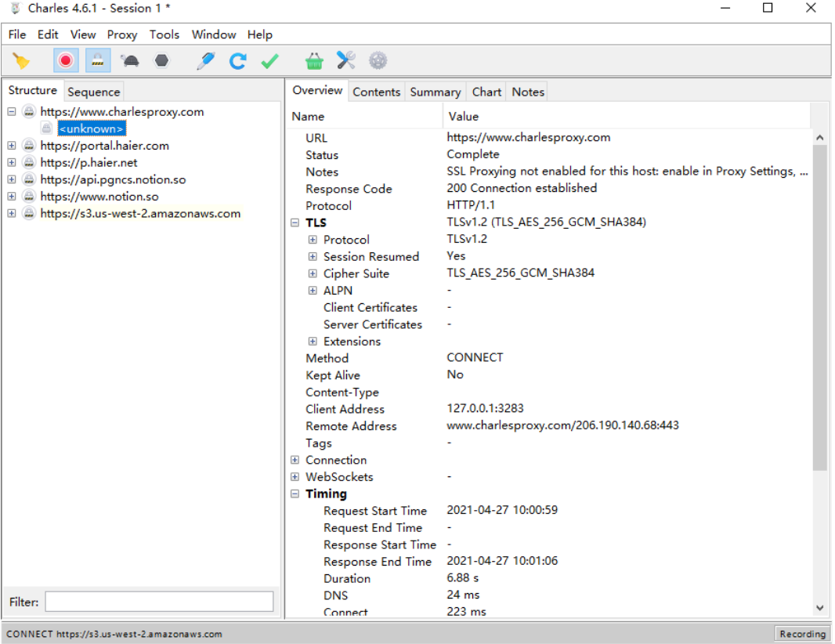Screen dimensions: 835x644
Task: Select https://s3.us-west-2.amazonaws.com in the tree
Action: coord(140,213)
